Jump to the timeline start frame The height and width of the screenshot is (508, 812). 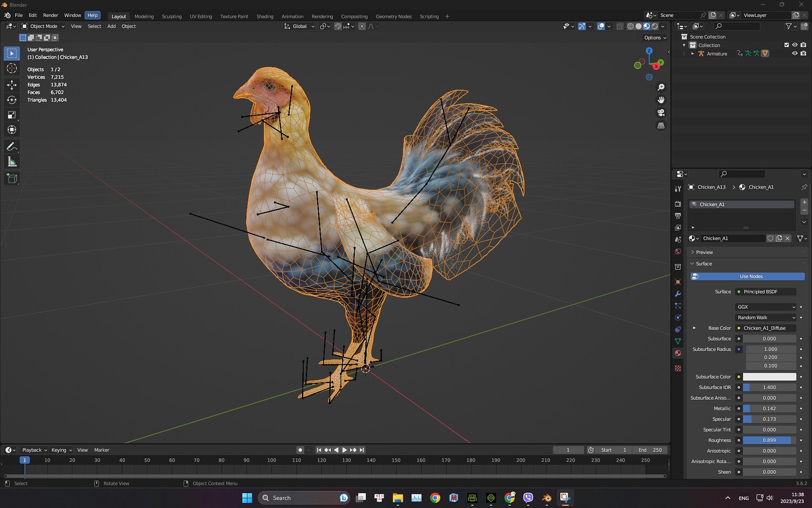point(319,450)
